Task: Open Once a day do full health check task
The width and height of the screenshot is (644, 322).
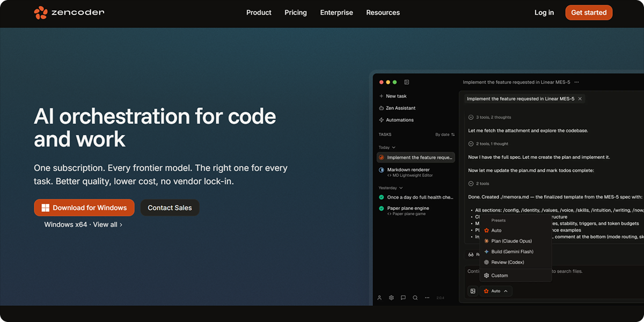Action: point(416,197)
